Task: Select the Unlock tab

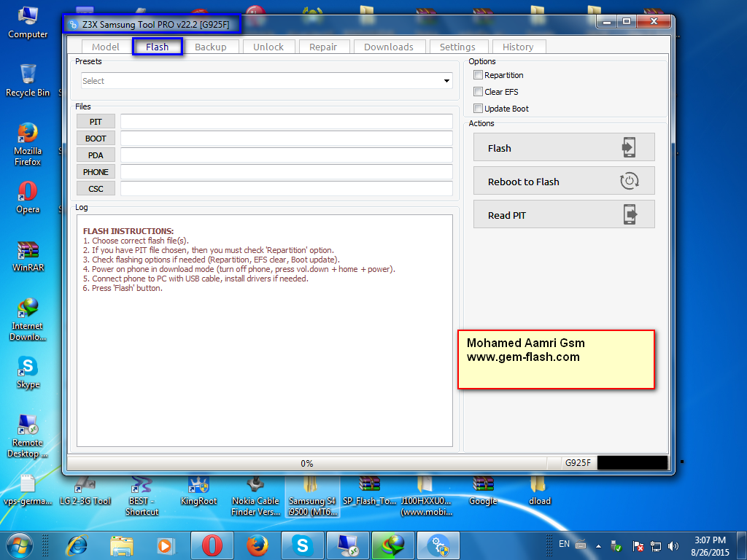Action: click(x=268, y=47)
